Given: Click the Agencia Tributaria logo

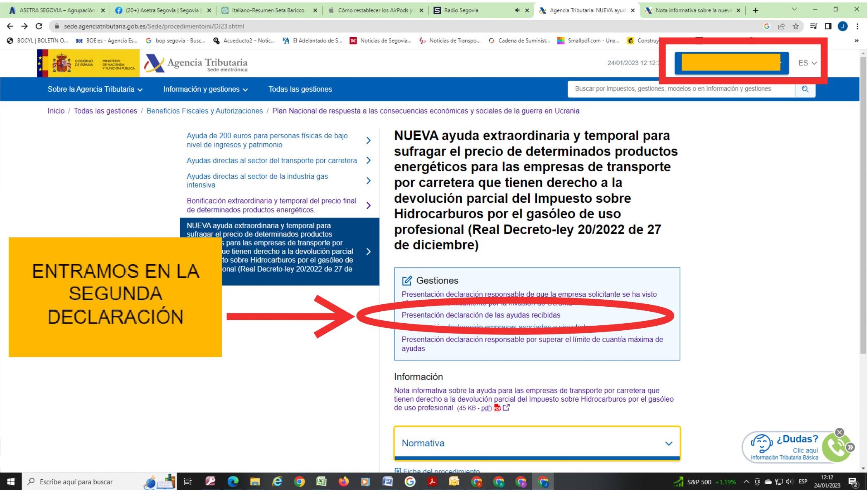Looking at the screenshot, I should [196, 63].
